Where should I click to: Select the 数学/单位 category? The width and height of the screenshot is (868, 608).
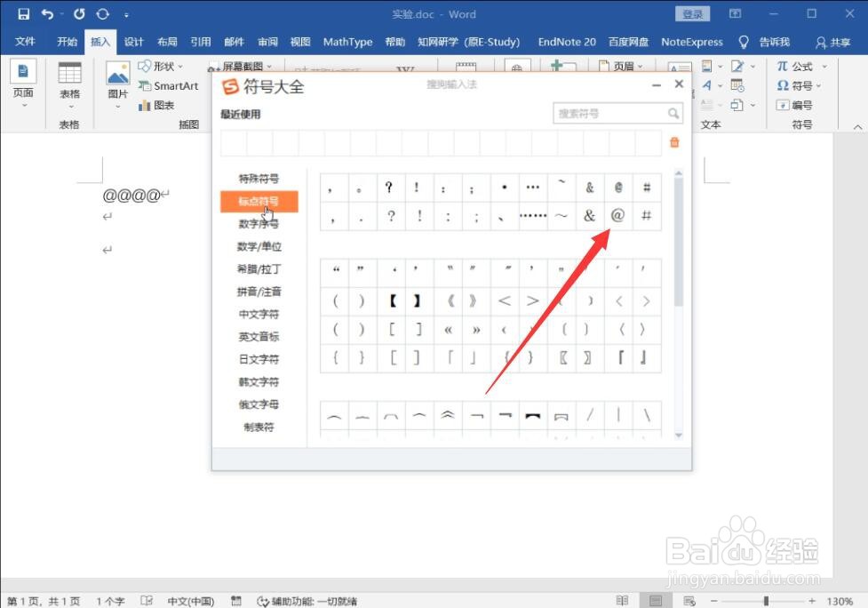[x=259, y=246]
